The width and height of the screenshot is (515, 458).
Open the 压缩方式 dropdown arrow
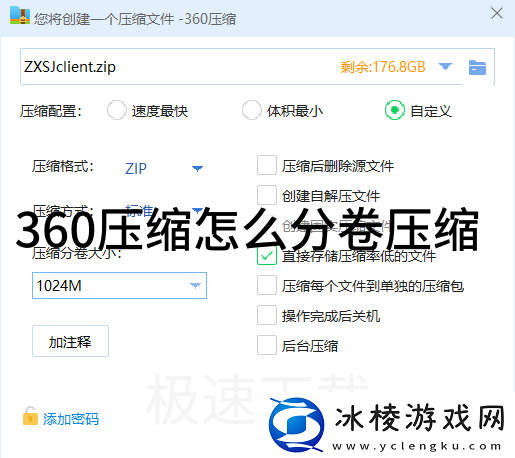(x=197, y=210)
